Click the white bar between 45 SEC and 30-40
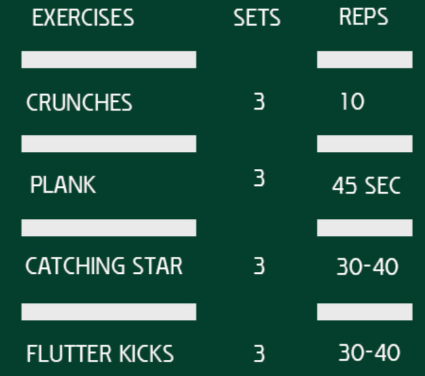 click(x=365, y=228)
